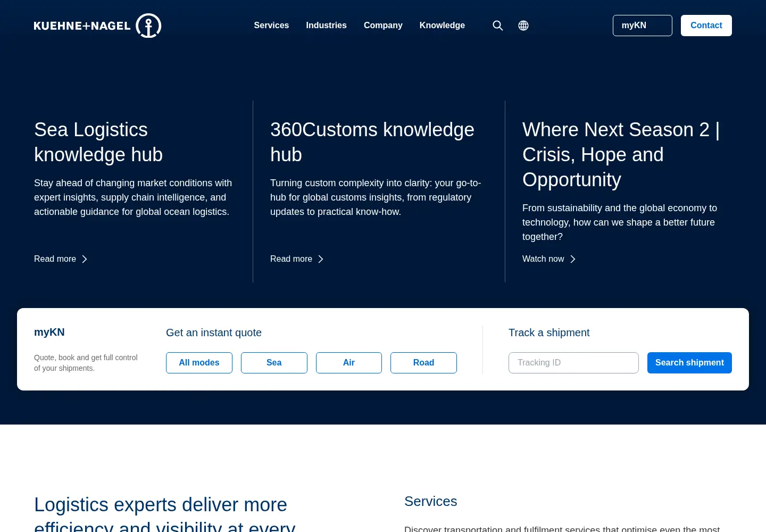Click the Kuehne+Nagel anchor logo
766x532 pixels.
148,26
